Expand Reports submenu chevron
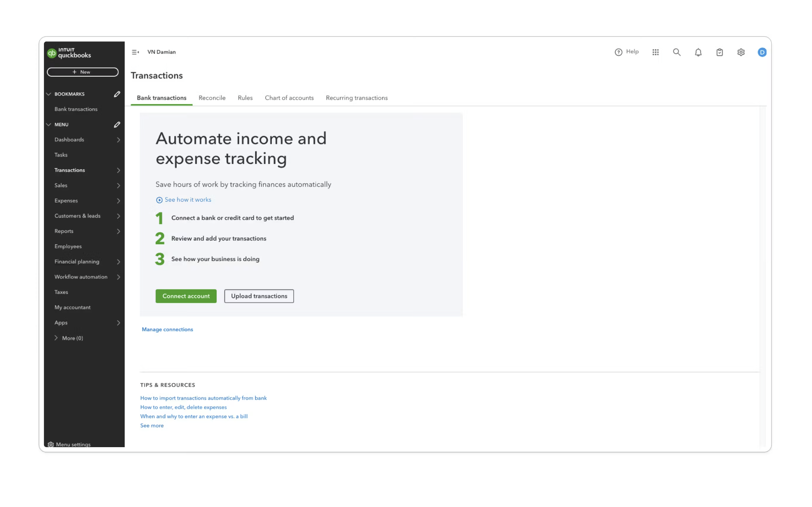Screen dimensions: 812x507 click(x=118, y=231)
